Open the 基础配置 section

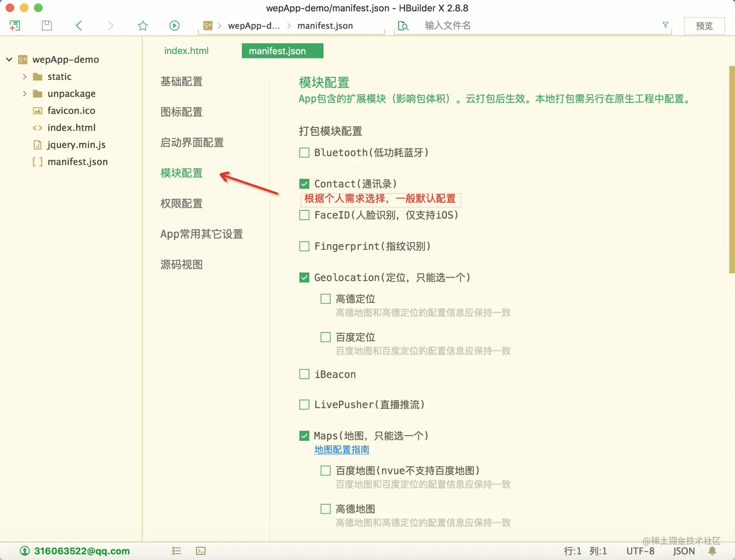pos(181,82)
